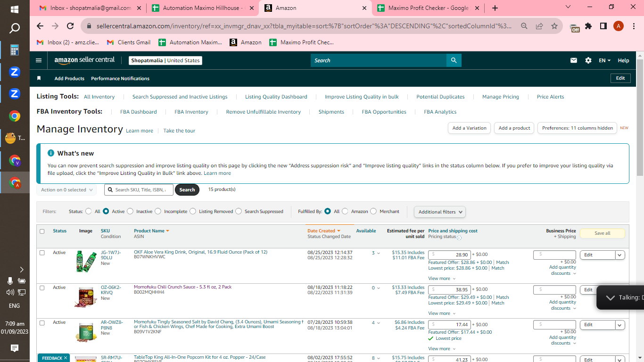Share this page from the address bar
Image resolution: width=644 pixels, height=362 pixels.
pos(539,26)
